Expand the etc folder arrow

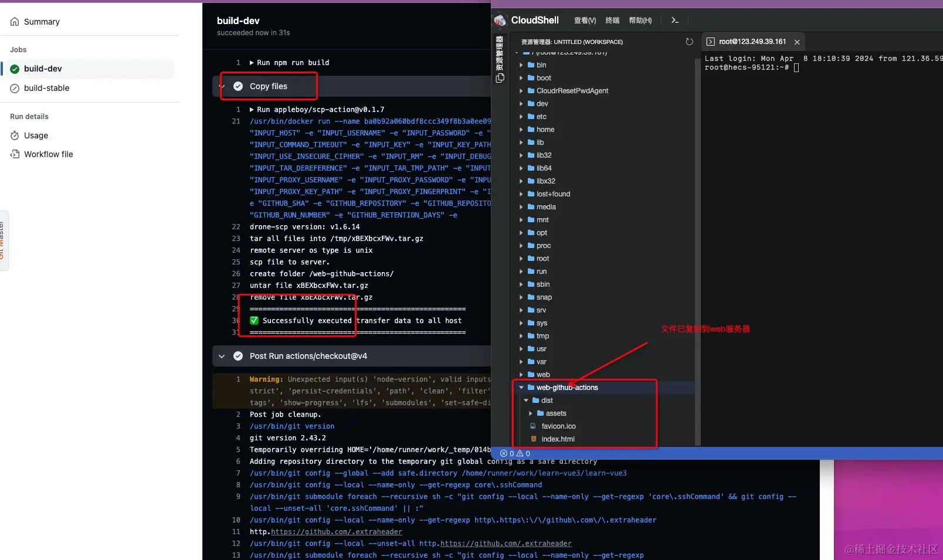(x=521, y=117)
